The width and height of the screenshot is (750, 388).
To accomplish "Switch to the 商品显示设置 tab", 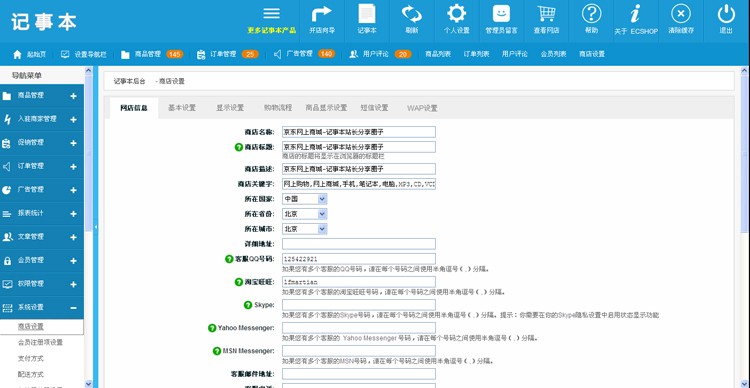I will [326, 108].
